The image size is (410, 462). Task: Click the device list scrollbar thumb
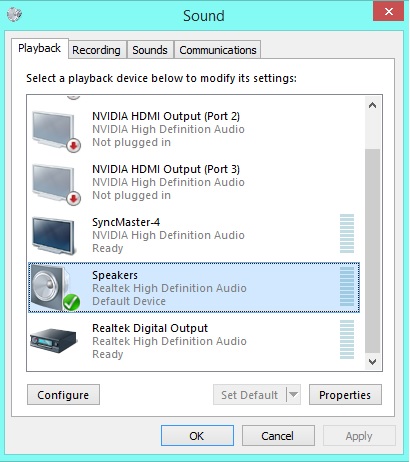click(373, 251)
